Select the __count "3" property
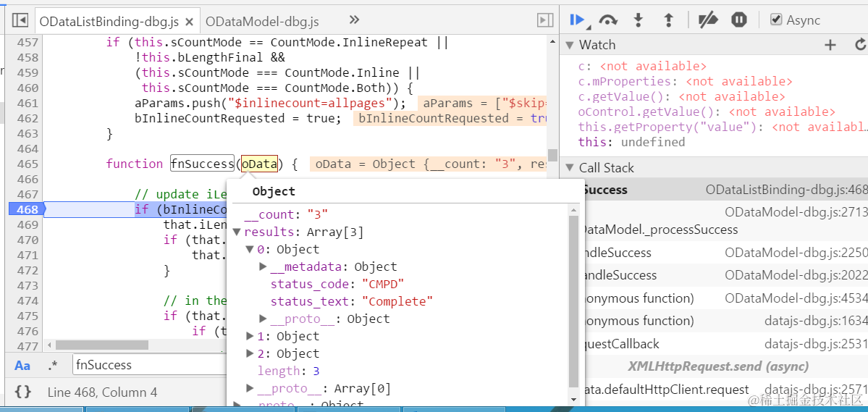Viewport: 868px width, 412px height. click(x=286, y=214)
